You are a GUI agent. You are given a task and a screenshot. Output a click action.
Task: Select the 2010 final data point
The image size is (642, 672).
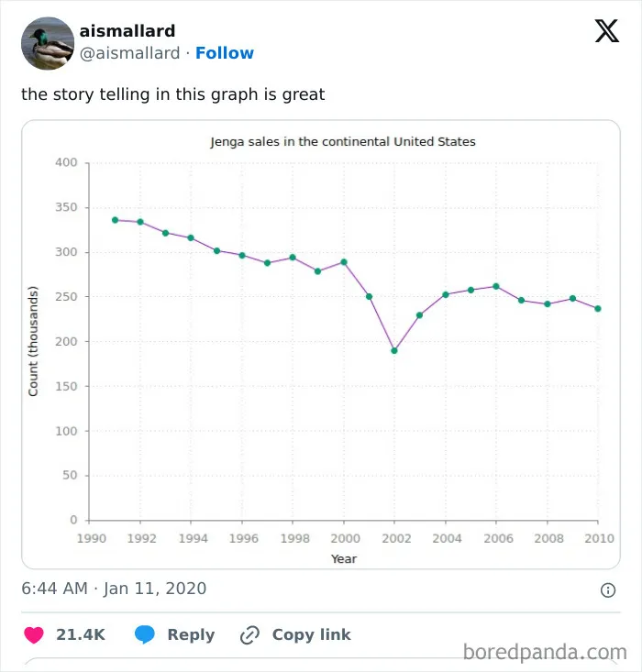point(598,309)
